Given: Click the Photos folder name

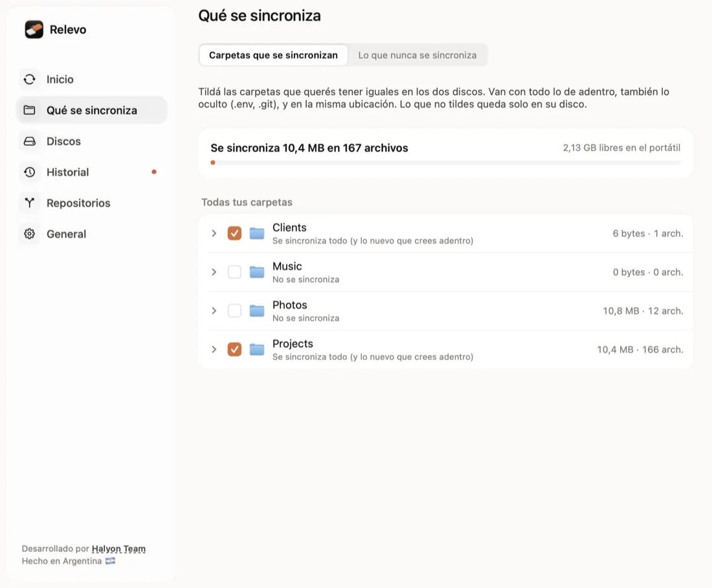Looking at the screenshot, I should (x=290, y=305).
